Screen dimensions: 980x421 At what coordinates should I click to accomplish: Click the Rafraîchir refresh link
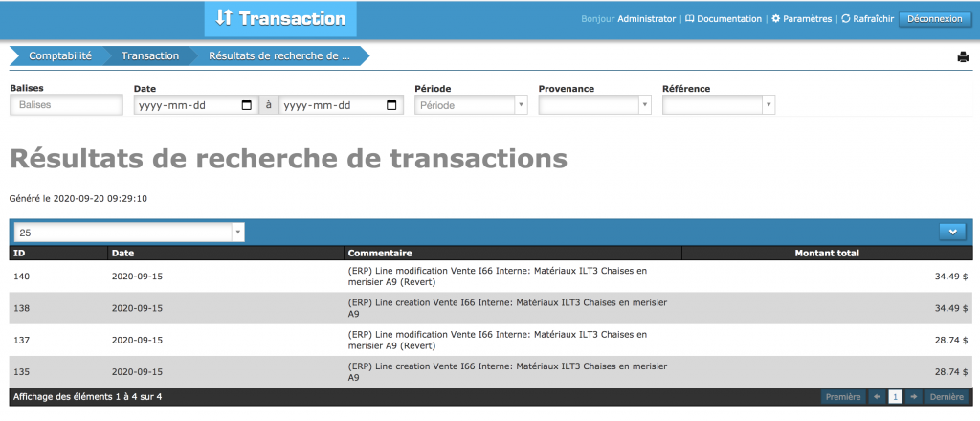[x=867, y=19]
